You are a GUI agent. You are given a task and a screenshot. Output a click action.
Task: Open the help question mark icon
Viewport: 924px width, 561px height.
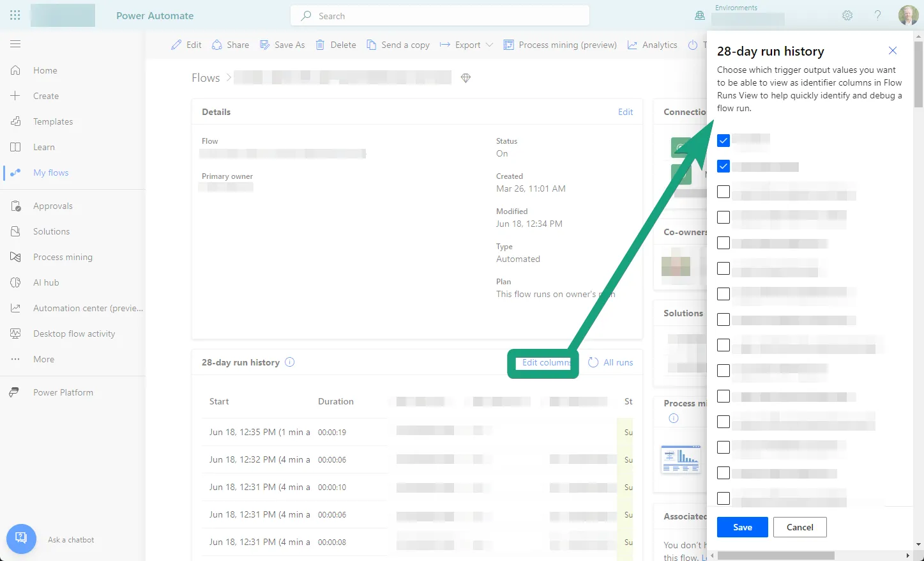[878, 15]
